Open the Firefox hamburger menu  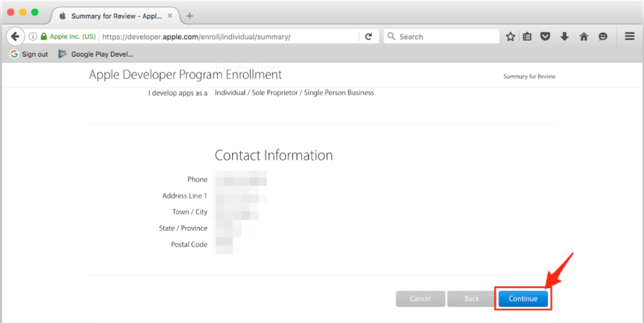tap(630, 37)
